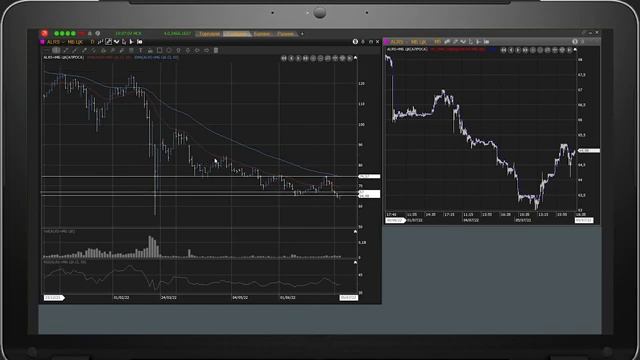Click the current price label on right chart axis
Screen dimensions: 640x360
[589, 151]
